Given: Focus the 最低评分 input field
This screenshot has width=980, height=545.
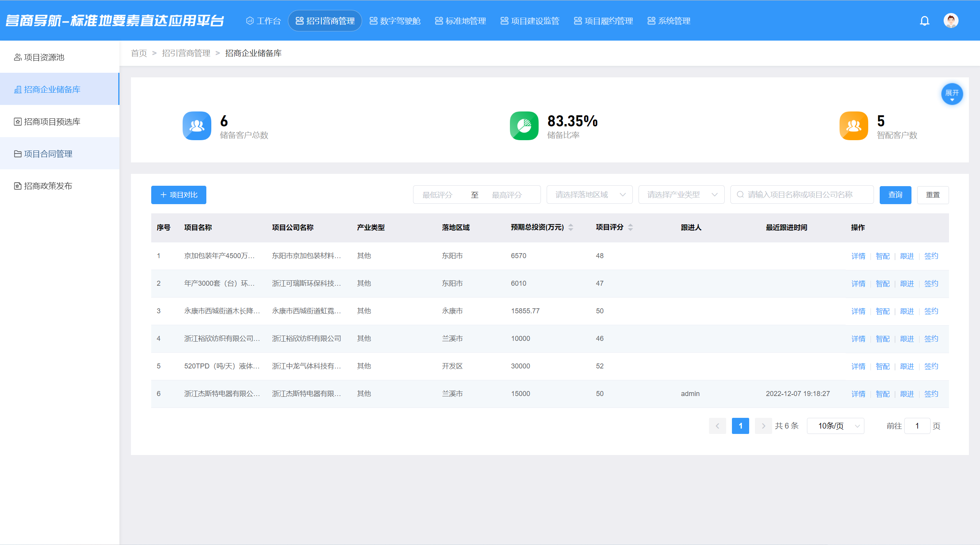Looking at the screenshot, I should 438,195.
